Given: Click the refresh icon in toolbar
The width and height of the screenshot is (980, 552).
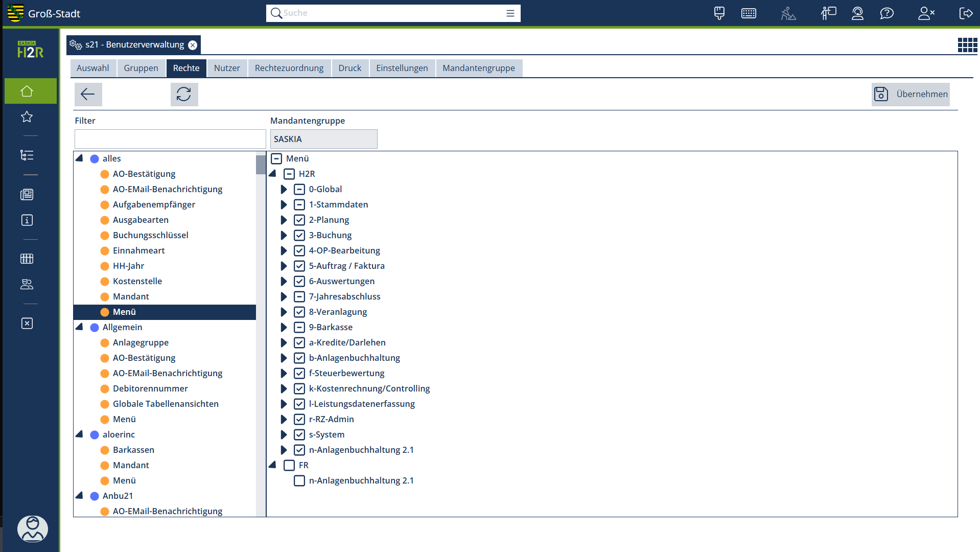Looking at the screenshot, I should [x=184, y=94].
